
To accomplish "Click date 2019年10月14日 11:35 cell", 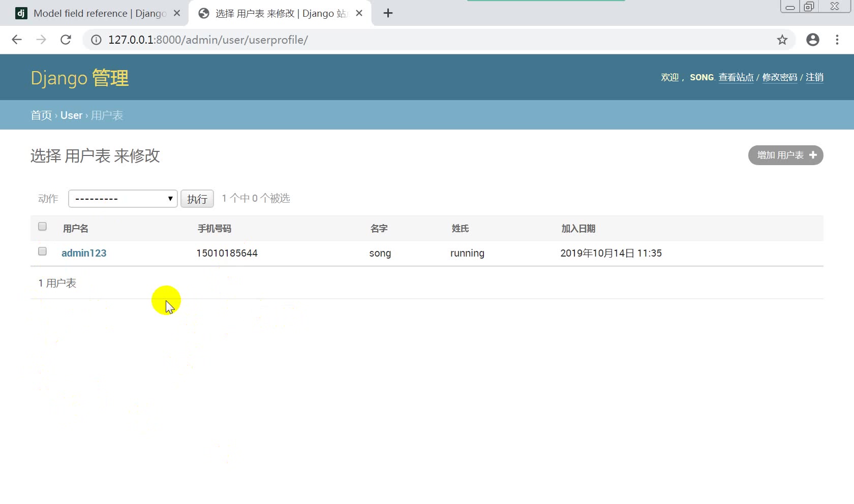I will [611, 253].
